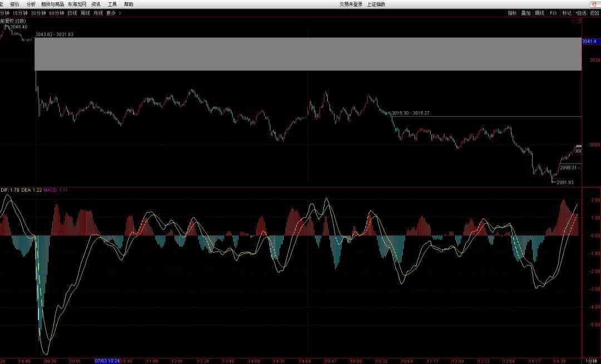
Task: Open the 资讯 menu
Action: 96,4
